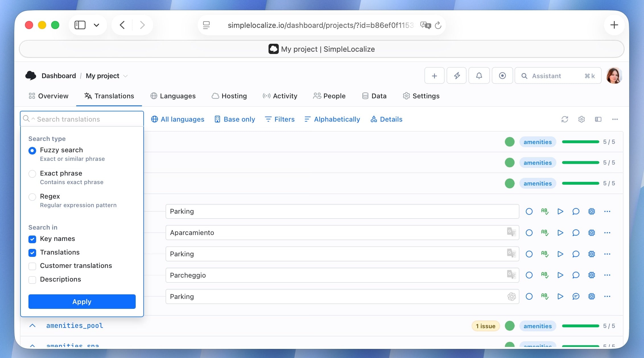Screen dimensions: 644x358
Task: Click the plus add button in header
Action: click(x=434, y=76)
